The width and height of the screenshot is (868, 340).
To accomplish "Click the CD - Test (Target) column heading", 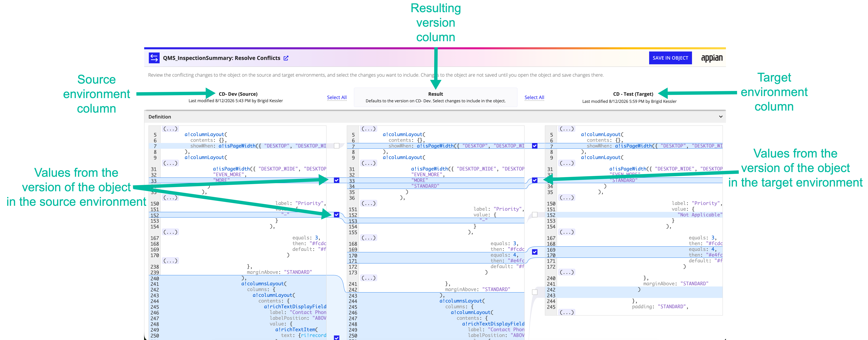I will (633, 94).
